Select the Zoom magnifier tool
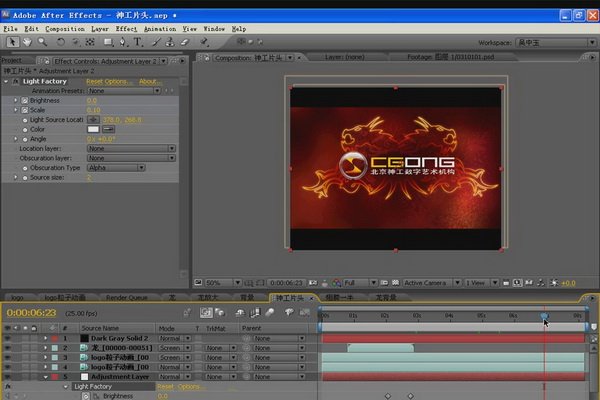The width and height of the screenshot is (600, 400). pos(42,42)
